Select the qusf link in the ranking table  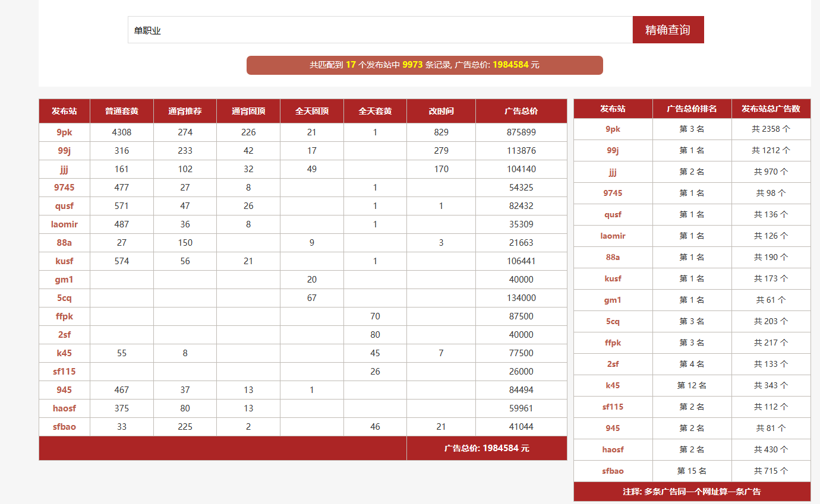click(x=613, y=214)
